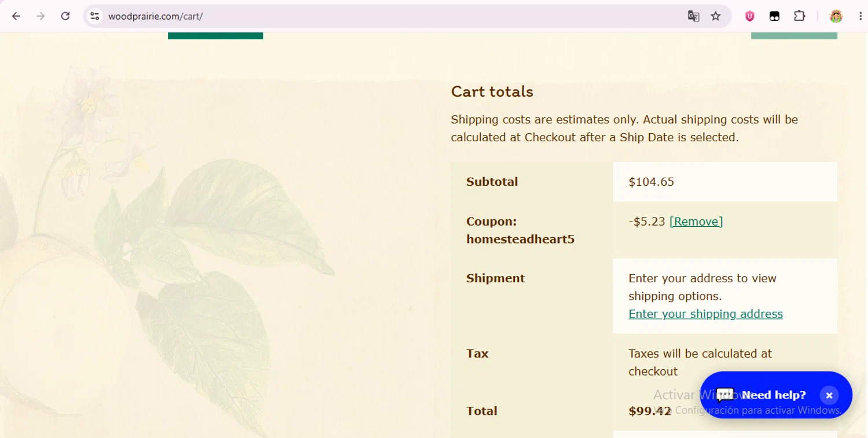
Task: Open the Chrome three-dot menu
Action: (861, 16)
